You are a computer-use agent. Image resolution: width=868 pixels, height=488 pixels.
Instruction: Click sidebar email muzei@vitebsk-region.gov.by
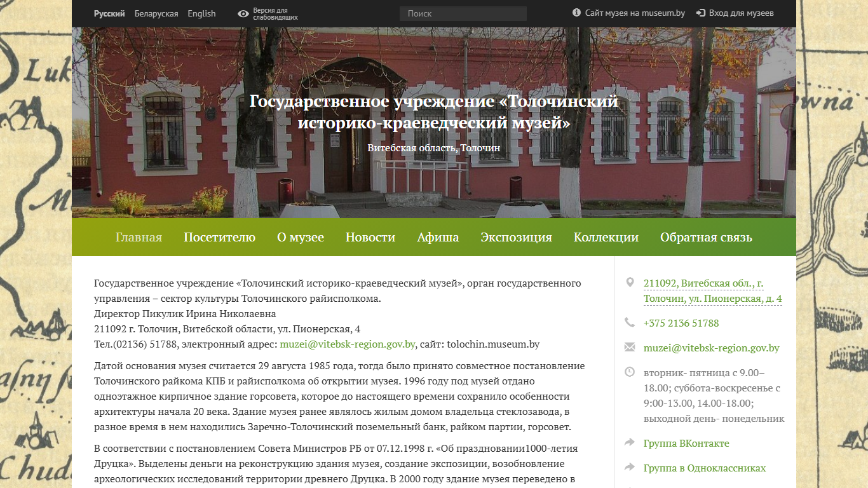712,348
